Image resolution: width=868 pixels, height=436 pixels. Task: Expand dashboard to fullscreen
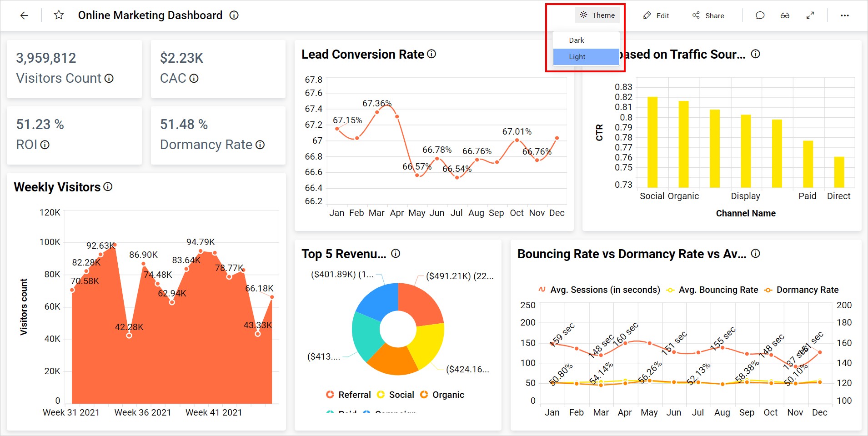(810, 15)
